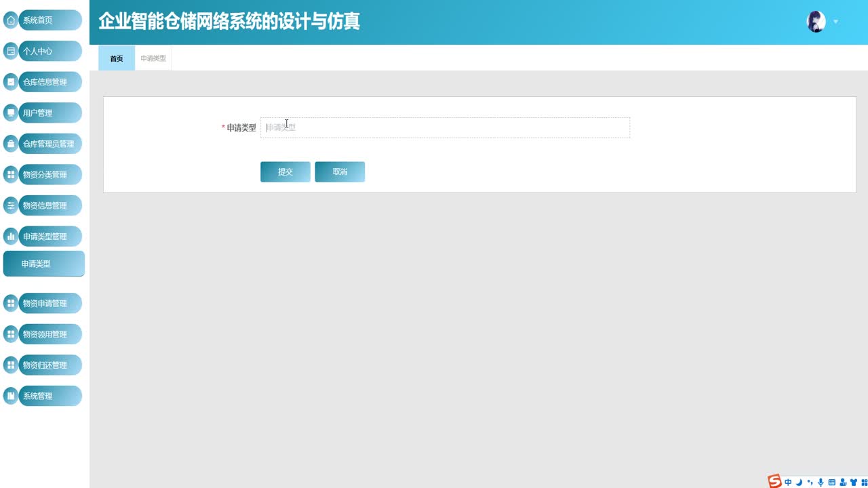This screenshot has width=868, height=488.
Task: Open the dropdown arrow next to the avatar
Action: [x=835, y=22]
